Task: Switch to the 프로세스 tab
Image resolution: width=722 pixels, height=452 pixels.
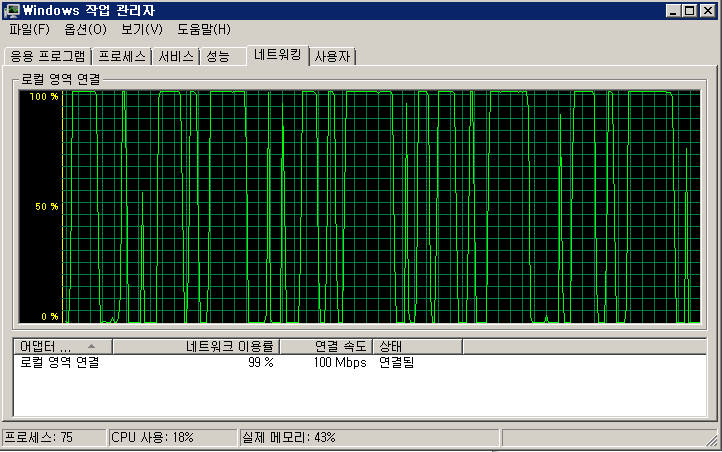Action: pos(122,56)
